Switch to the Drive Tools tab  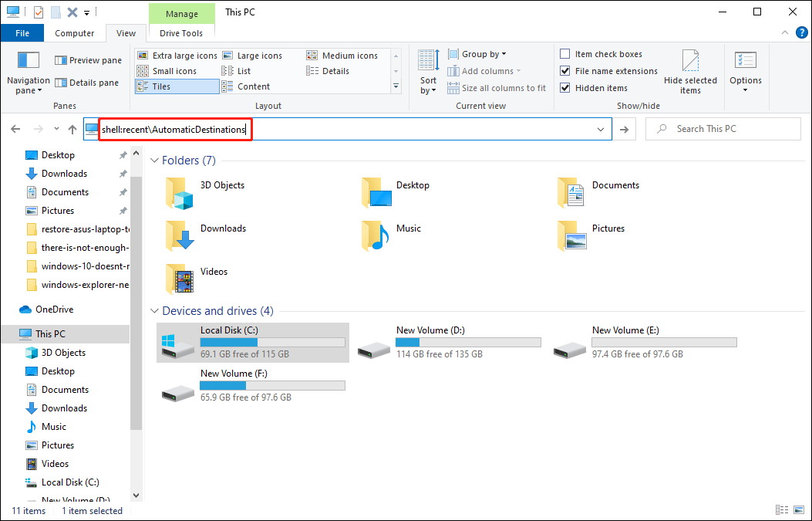pos(181,33)
